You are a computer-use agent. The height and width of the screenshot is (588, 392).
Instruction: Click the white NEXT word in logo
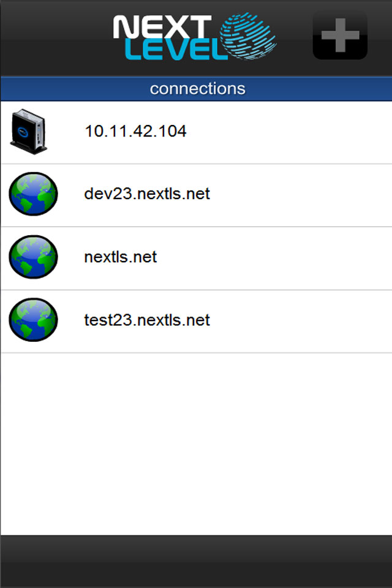(160, 28)
